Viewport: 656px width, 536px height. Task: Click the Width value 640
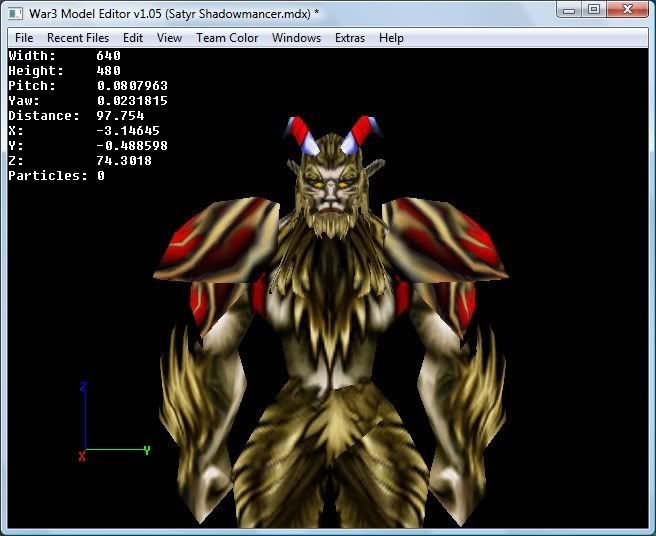pos(108,55)
